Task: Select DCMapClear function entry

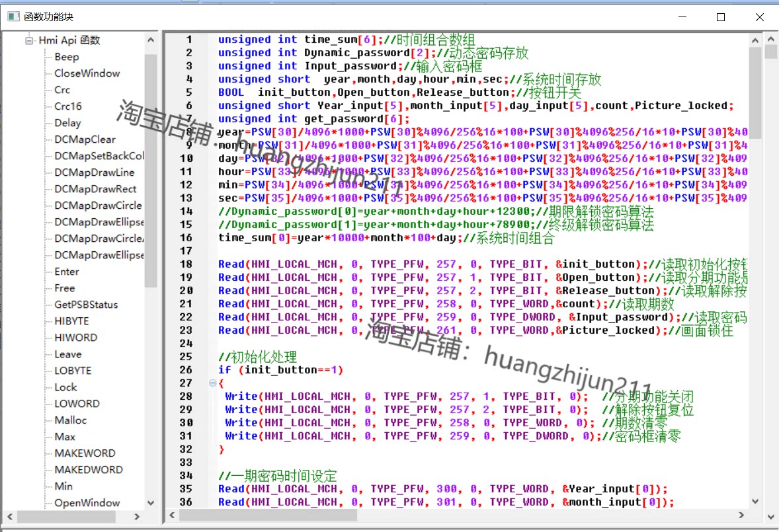Action: (x=85, y=139)
